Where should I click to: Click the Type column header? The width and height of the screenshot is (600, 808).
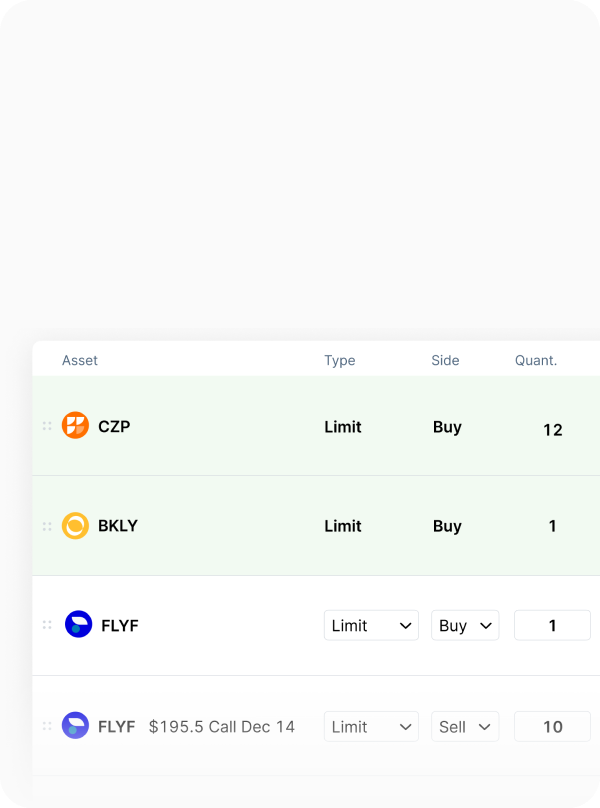pyautogui.click(x=340, y=360)
